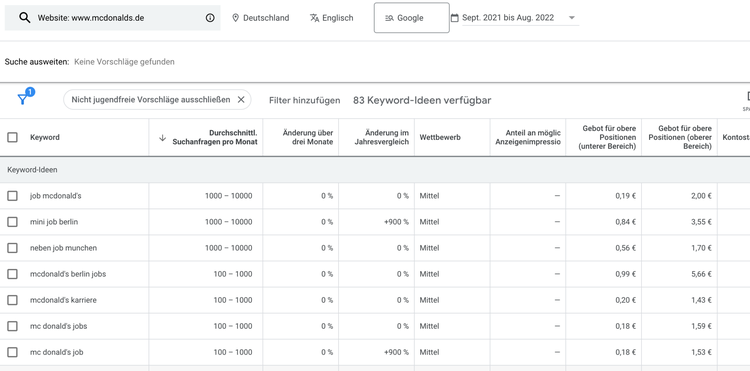Click the 5,66 € bid value

[x=701, y=274]
